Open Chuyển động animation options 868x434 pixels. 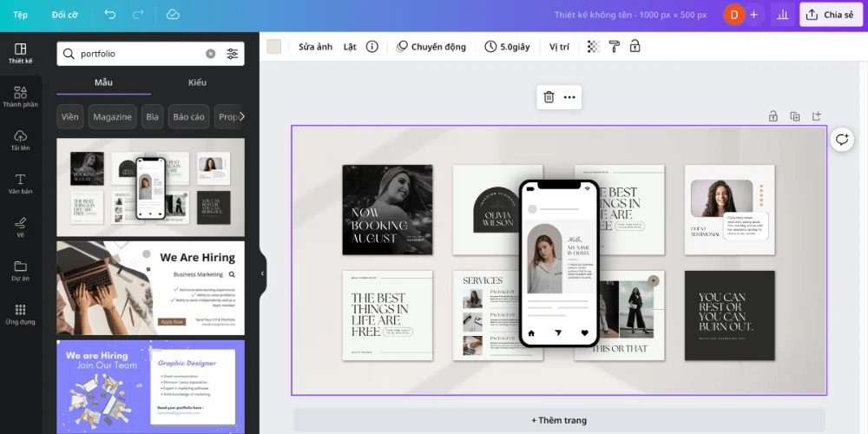(x=431, y=47)
